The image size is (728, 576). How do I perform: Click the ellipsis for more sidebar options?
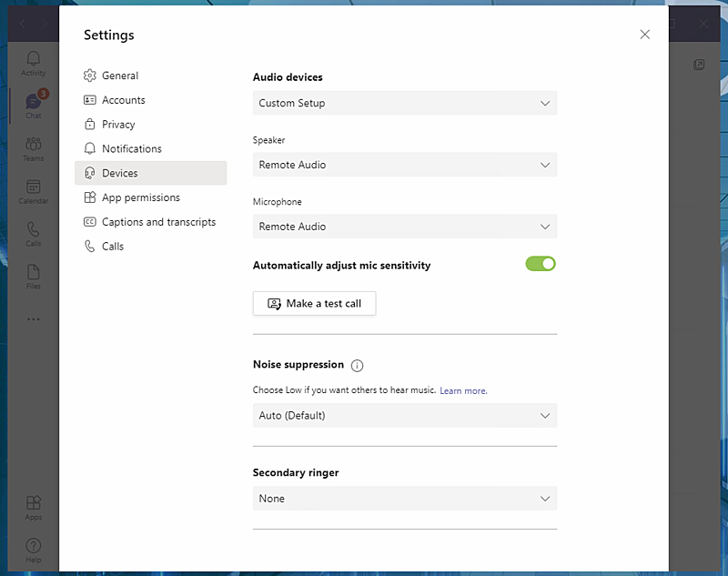point(33,318)
